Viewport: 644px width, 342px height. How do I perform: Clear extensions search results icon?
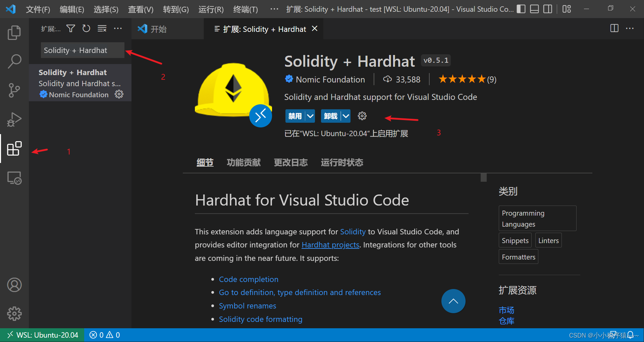pos(102,28)
